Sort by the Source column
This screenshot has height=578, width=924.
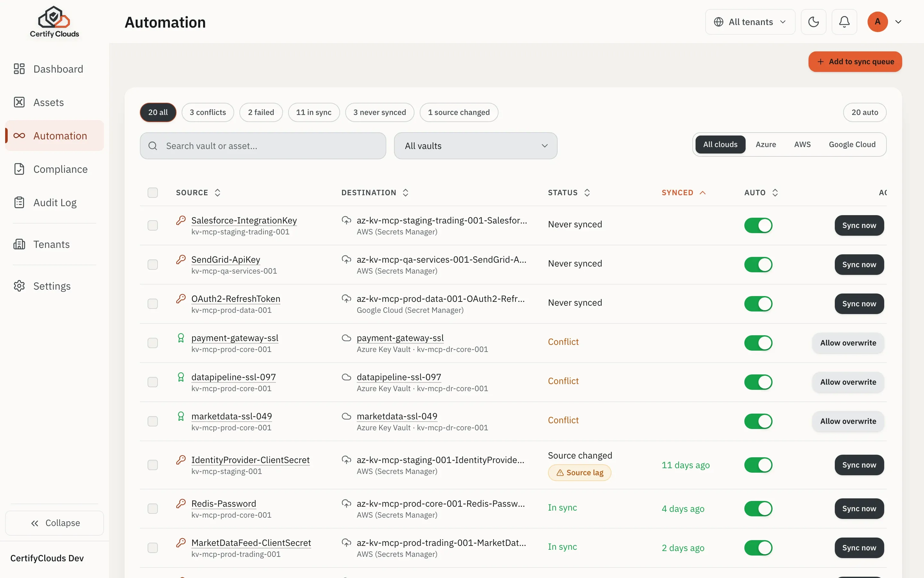(198, 192)
